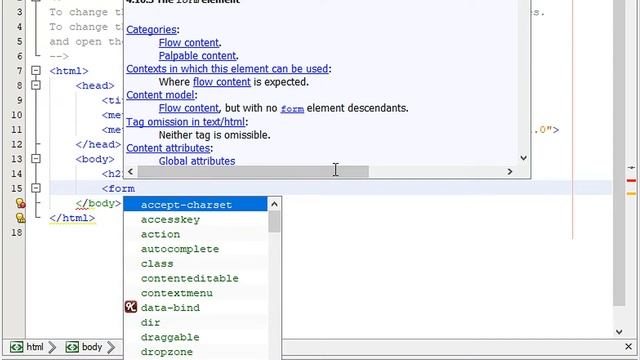This screenshot has height=360, width=640.
Task: Close the breadcrumb bar with the X
Action: (629, 347)
